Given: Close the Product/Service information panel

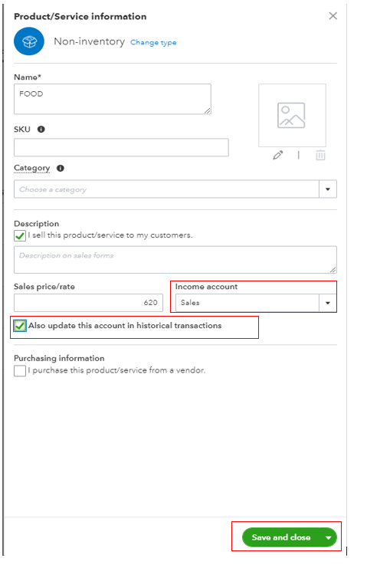Looking at the screenshot, I should 333,16.
